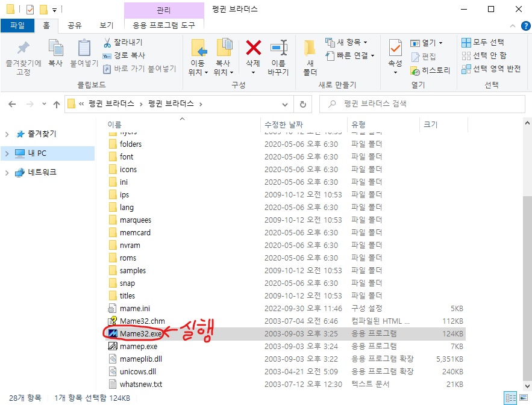
Task: Go up one folder level arrow
Action: [56, 104]
